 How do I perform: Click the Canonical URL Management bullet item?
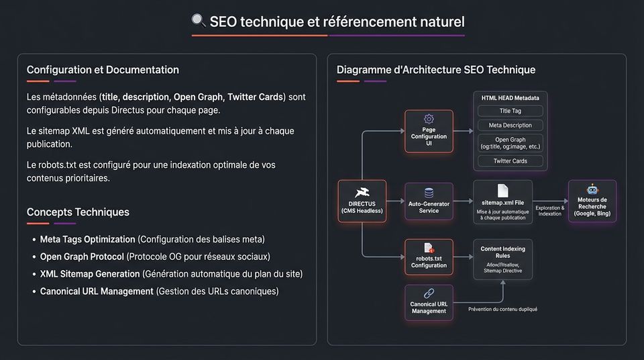pyautogui.click(x=160, y=291)
